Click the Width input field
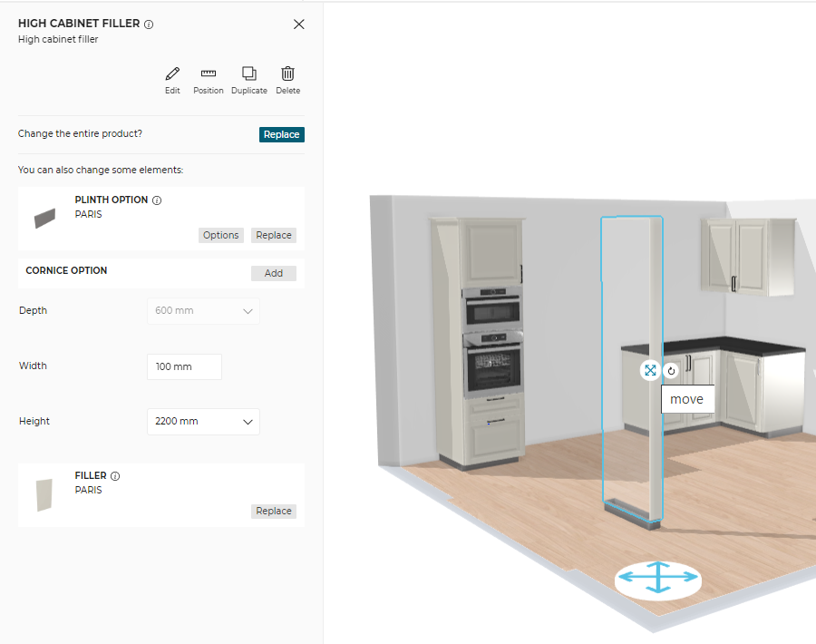The width and height of the screenshot is (816, 644). coord(184,366)
